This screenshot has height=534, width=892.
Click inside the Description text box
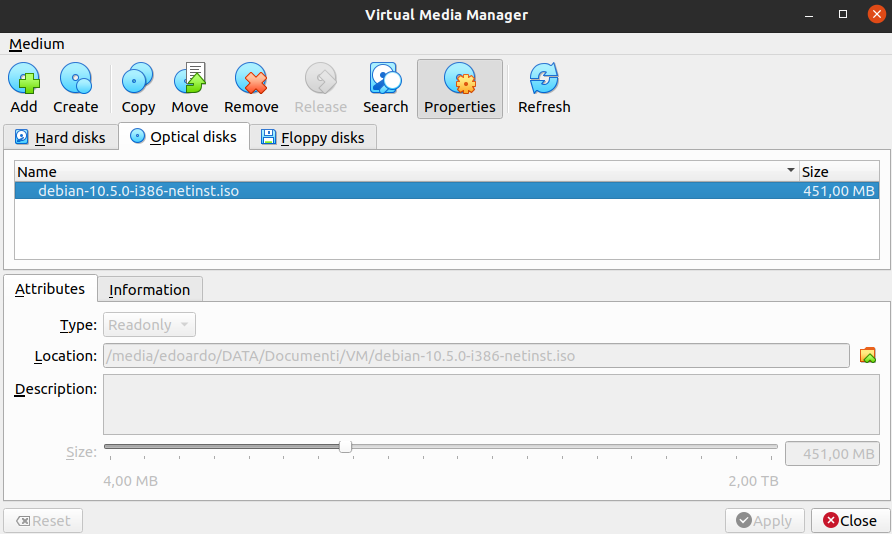pos(491,404)
